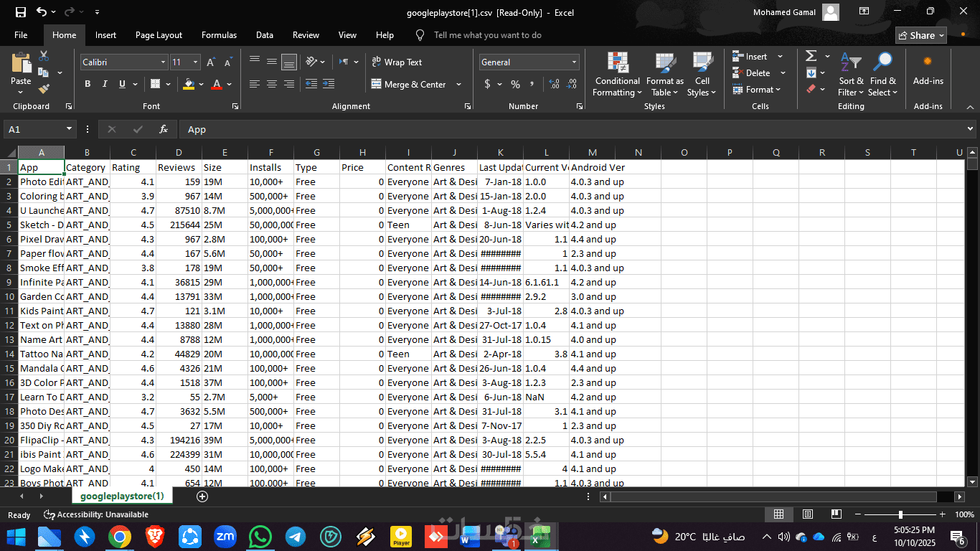The image size is (980, 551).
Task: Click the Decrease Indent icon
Action: pos(311,84)
